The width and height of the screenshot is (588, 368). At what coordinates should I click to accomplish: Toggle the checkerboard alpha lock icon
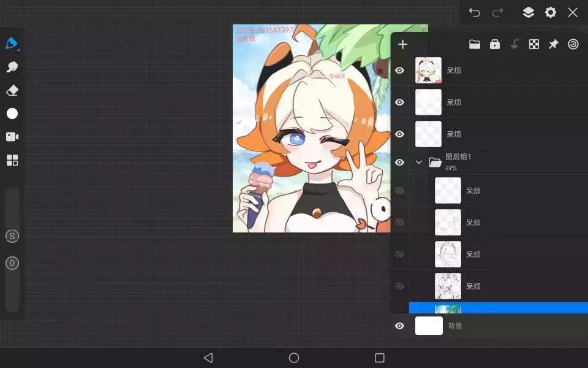pos(534,44)
